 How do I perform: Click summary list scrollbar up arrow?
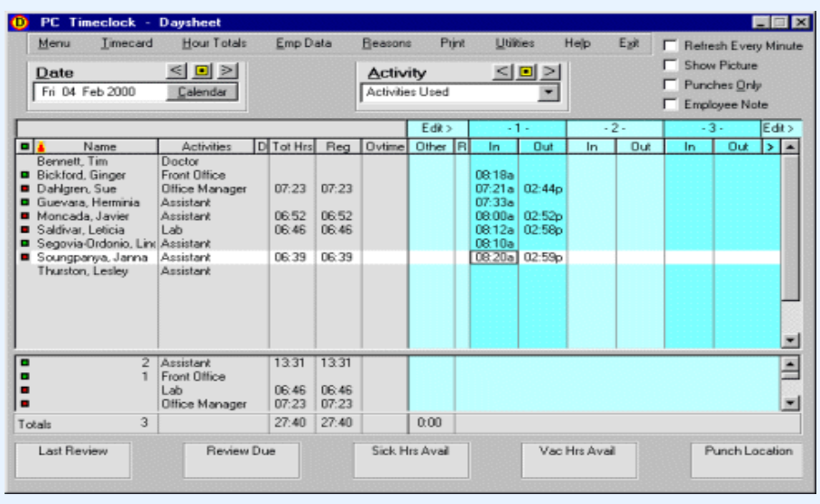click(790, 363)
